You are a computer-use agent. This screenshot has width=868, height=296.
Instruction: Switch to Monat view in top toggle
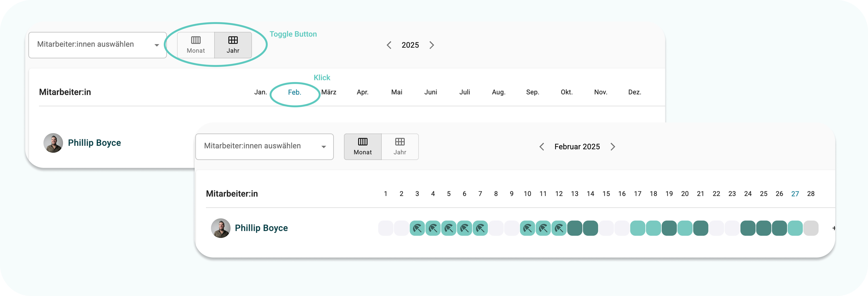coord(196,45)
